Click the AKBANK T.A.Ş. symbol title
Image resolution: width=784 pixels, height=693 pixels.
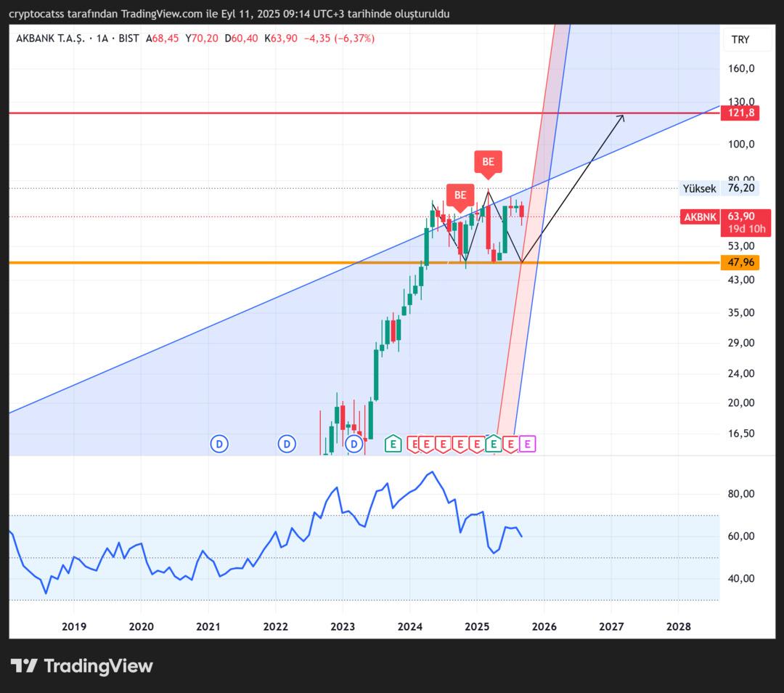51,38
